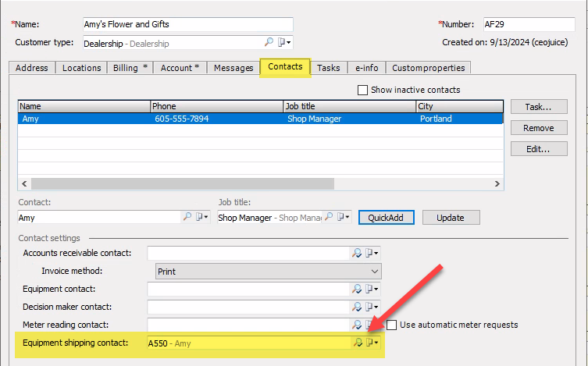The image size is (588, 366).
Task: Focus the Contact text field
Action: coord(99,218)
